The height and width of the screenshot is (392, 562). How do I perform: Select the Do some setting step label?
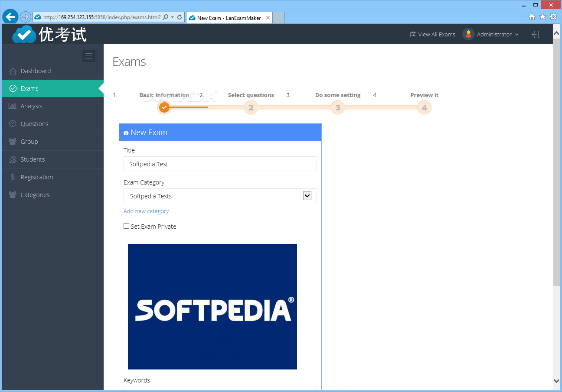pyautogui.click(x=338, y=95)
